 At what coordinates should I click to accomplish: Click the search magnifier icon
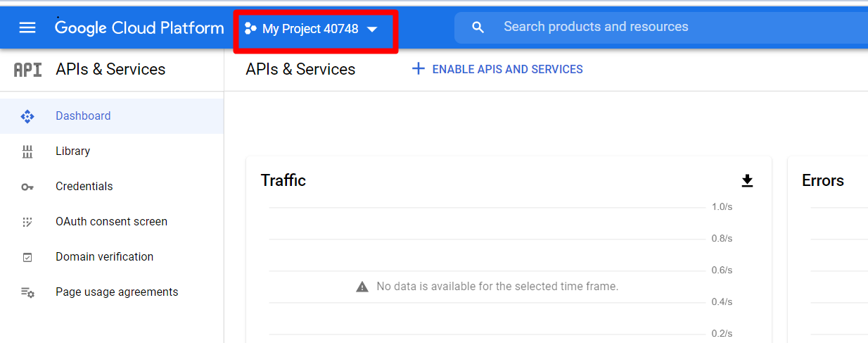(478, 27)
